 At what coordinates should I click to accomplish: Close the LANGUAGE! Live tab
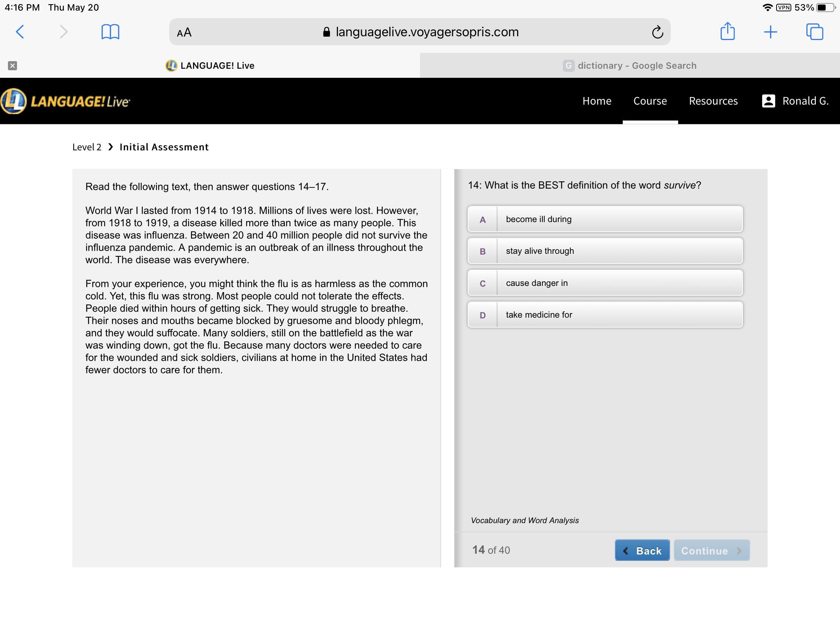click(x=12, y=66)
